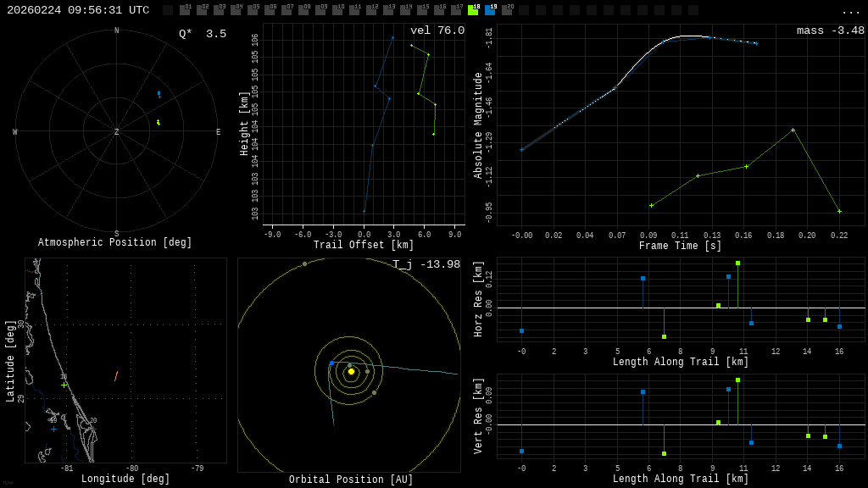This screenshot has width=868, height=488.
Task: Click the green cross station marker on map
Action: [x=64, y=385]
